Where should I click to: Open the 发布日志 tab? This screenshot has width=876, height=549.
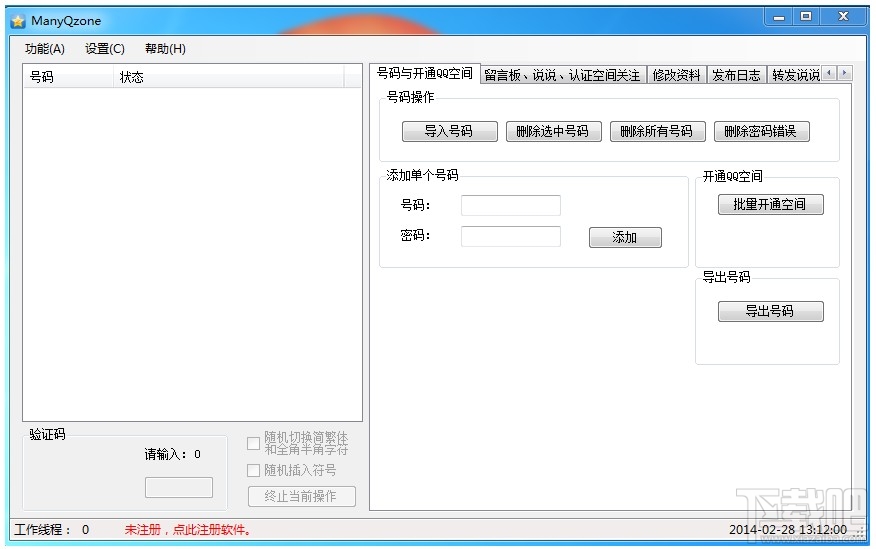(736, 75)
